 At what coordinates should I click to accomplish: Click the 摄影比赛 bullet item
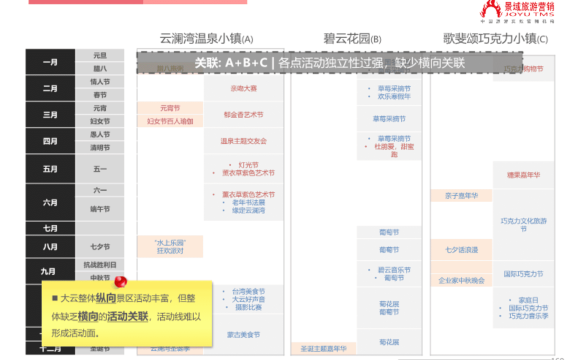(248, 307)
